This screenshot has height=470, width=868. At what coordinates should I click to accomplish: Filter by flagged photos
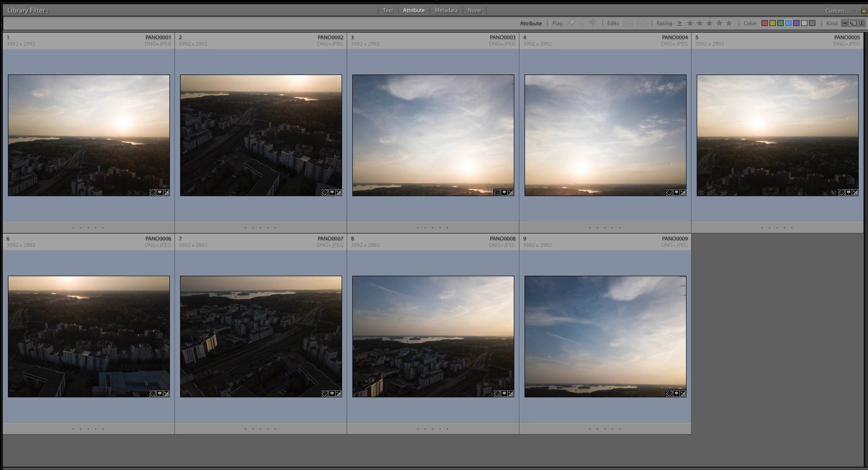tap(572, 23)
